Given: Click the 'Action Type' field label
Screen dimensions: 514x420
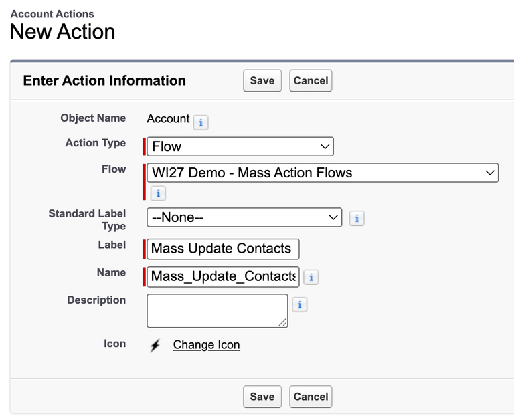Looking at the screenshot, I should (96, 143).
